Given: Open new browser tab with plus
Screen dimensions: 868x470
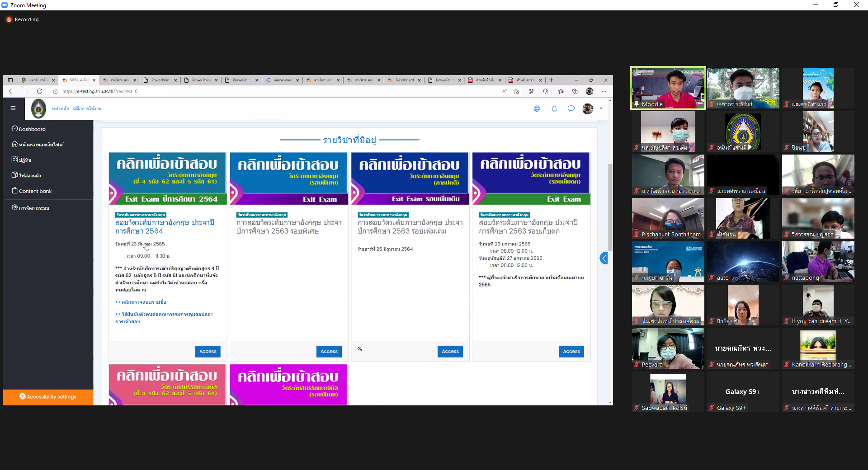Looking at the screenshot, I should tap(551, 80).
